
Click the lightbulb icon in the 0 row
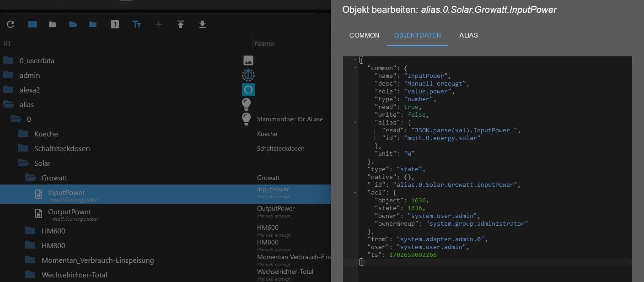point(247,119)
